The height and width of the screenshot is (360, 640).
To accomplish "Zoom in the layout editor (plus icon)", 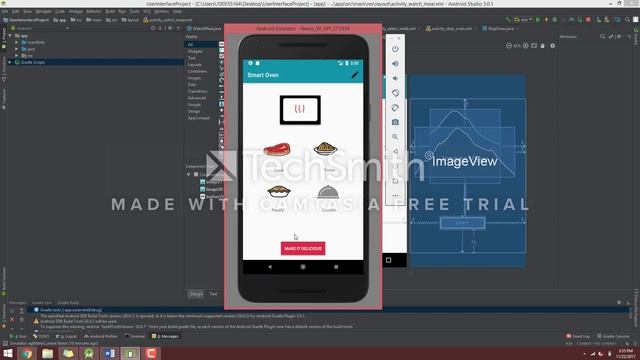I will click(x=526, y=46).
